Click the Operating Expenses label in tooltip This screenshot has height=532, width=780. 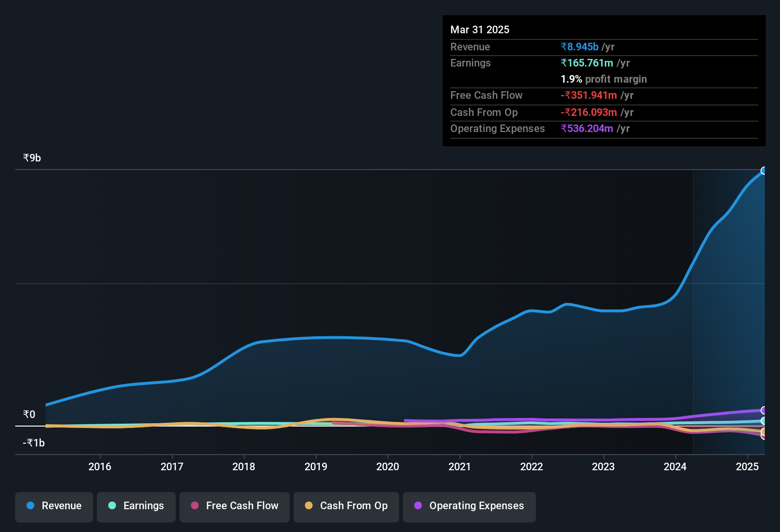pos(497,128)
